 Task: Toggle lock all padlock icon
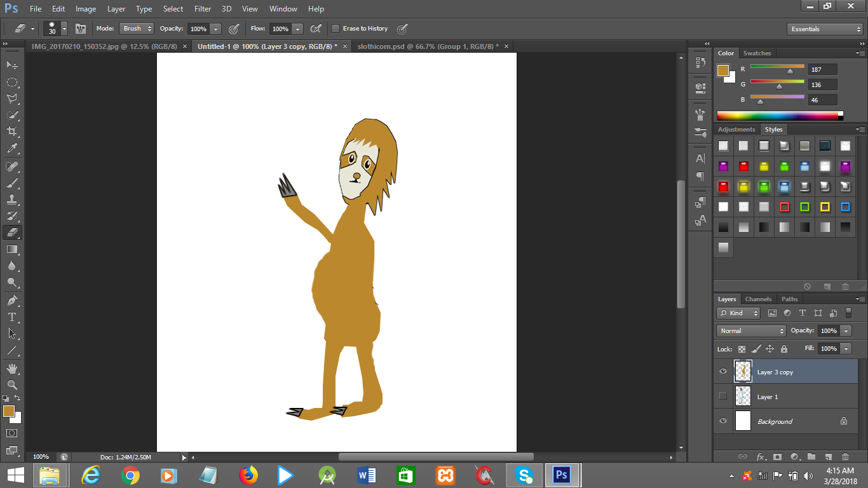(x=783, y=349)
